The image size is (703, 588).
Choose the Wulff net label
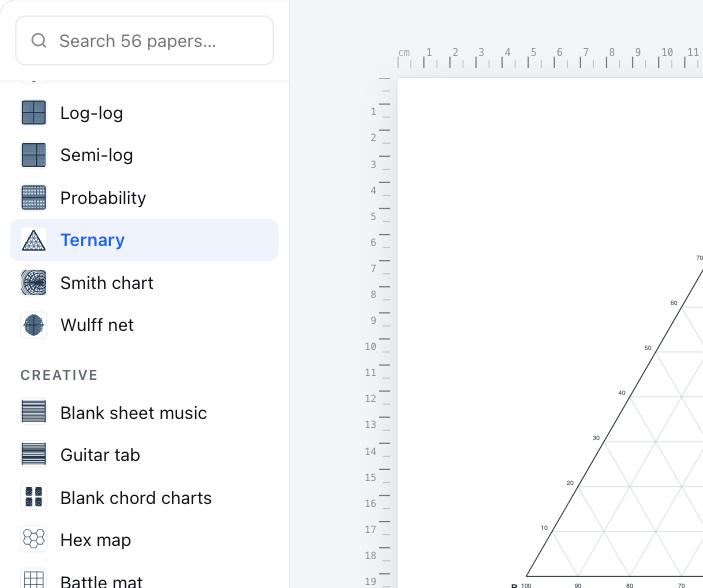[97, 325]
